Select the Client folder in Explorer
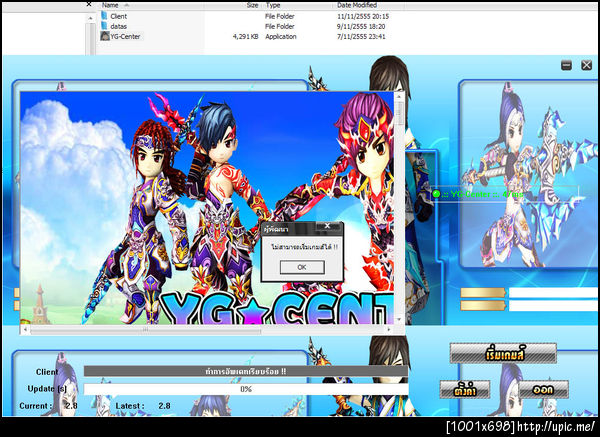 (x=118, y=16)
